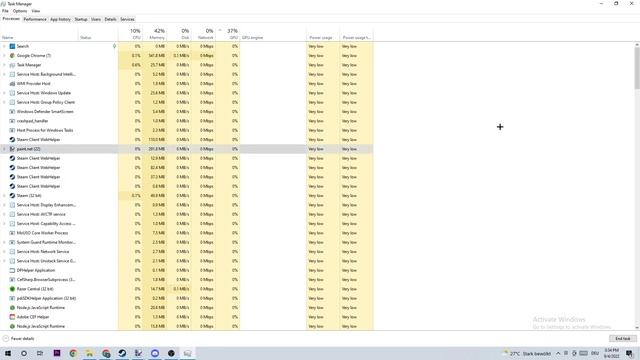Select the Service Host: AVCTP service row
The width and height of the screenshot is (640, 360).
tap(187, 214)
